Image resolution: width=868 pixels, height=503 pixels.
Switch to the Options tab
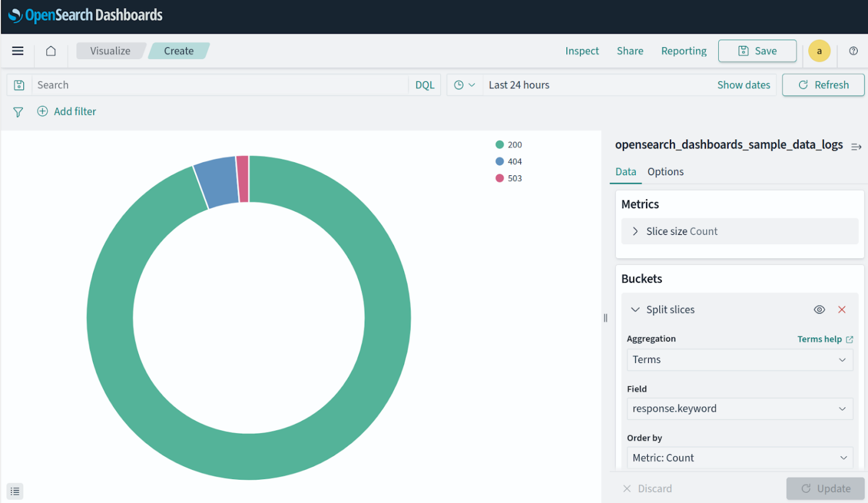pyautogui.click(x=665, y=172)
